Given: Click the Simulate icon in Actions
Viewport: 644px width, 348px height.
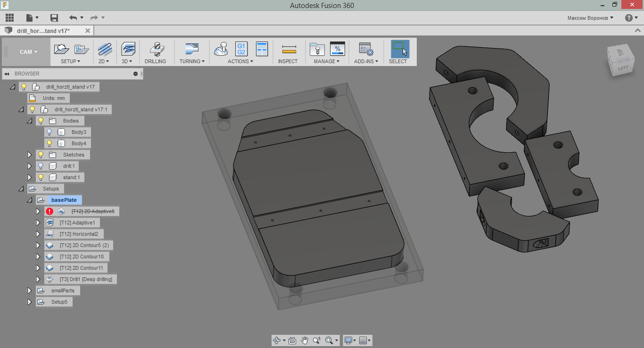Looking at the screenshot, I should tap(221, 49).
